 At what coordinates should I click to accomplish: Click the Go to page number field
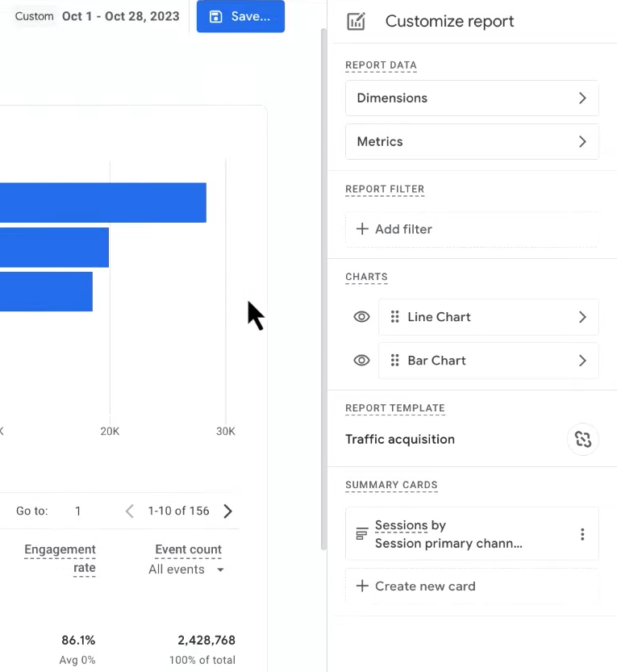pyautogui.click(x=77, y=511)
